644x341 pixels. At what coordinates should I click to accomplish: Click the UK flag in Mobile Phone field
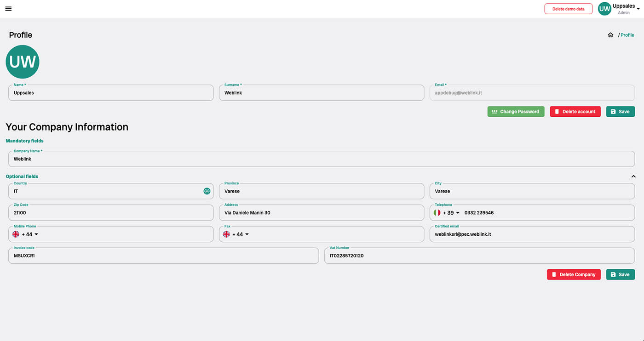pyautogui.click(x=16, y=234)
